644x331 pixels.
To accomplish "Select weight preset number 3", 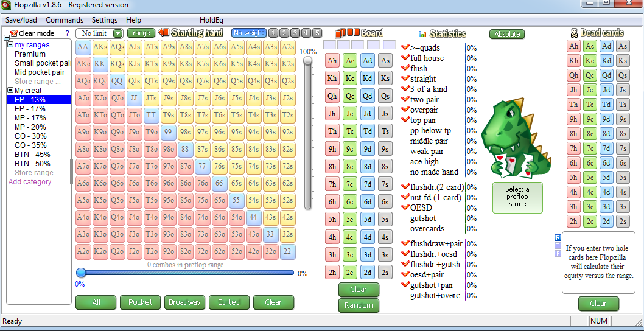I will [x=295, y=33].
